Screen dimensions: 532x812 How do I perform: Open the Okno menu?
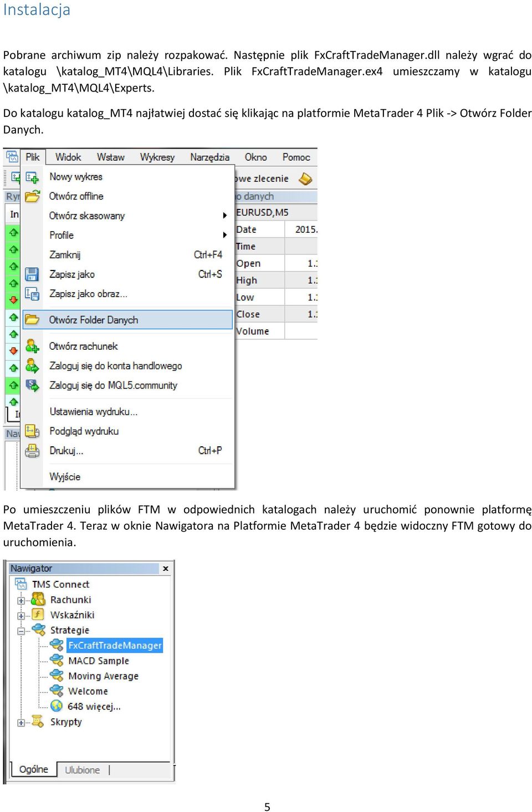click(256, 157)
